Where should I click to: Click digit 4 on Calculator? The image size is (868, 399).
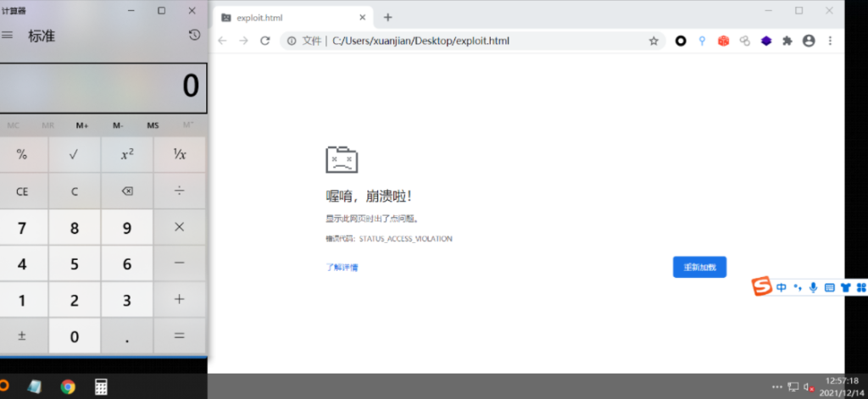click(x=22, y=263)
